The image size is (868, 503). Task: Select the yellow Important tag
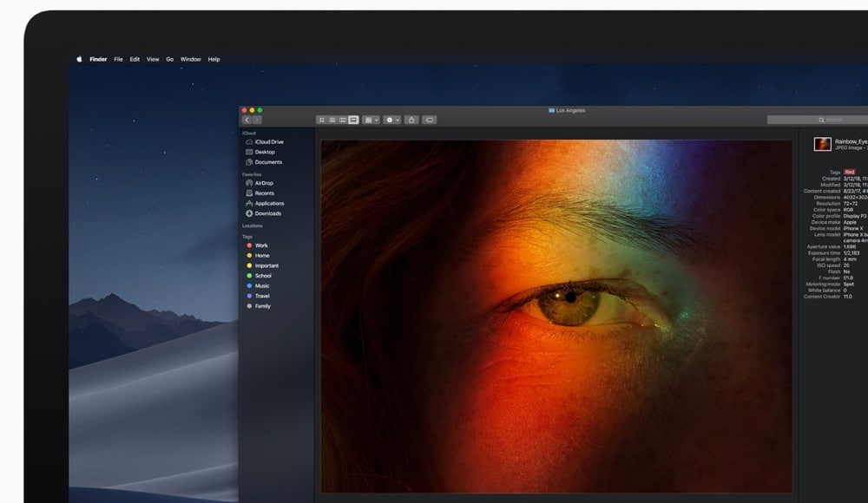coord(263,265)
